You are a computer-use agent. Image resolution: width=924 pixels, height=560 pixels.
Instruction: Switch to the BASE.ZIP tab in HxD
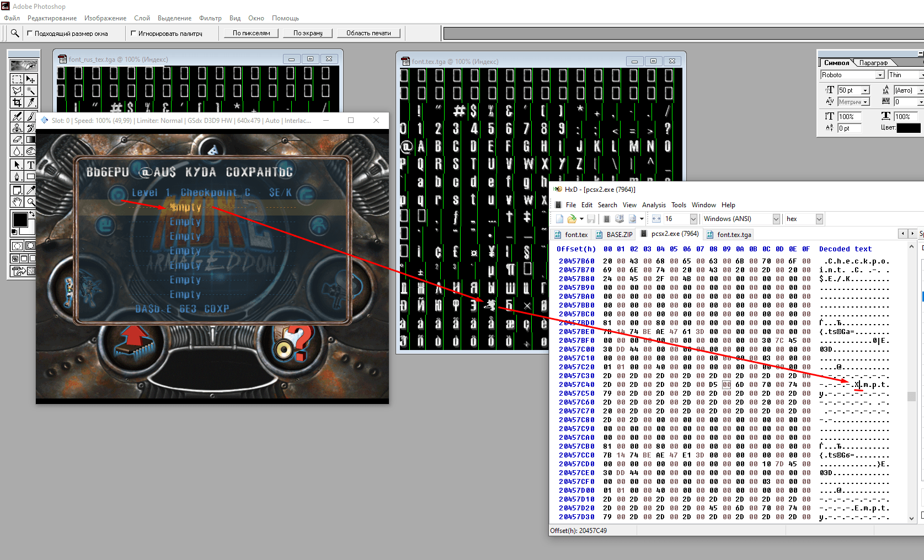click(x=614, y=235)
